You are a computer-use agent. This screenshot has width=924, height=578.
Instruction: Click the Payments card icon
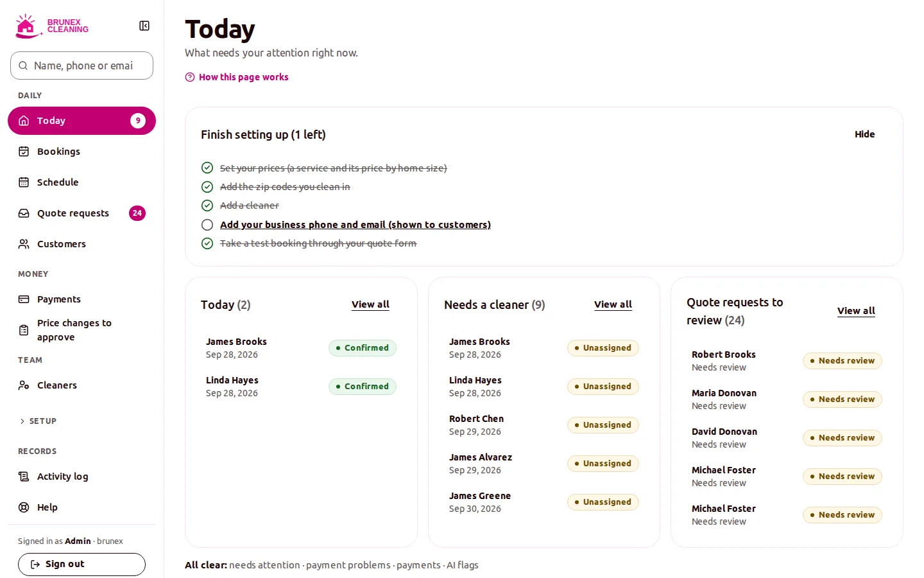pyautogui.click(x=24, y=299)
